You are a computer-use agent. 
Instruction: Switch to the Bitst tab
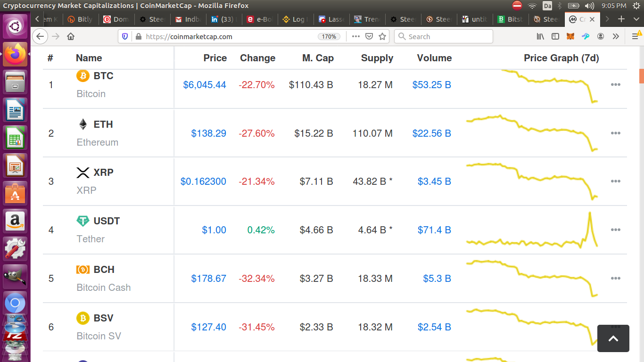511,19
